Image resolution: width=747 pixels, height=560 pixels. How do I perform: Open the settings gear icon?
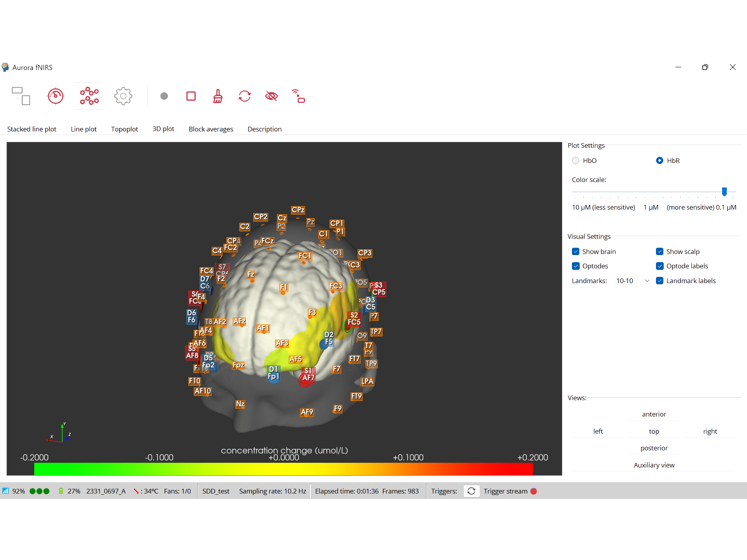click(x=123, y=96)
